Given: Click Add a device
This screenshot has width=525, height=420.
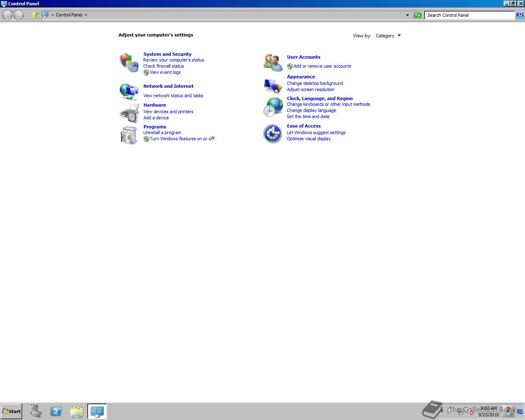Looking at the screenshot, I should coord(156,118).
